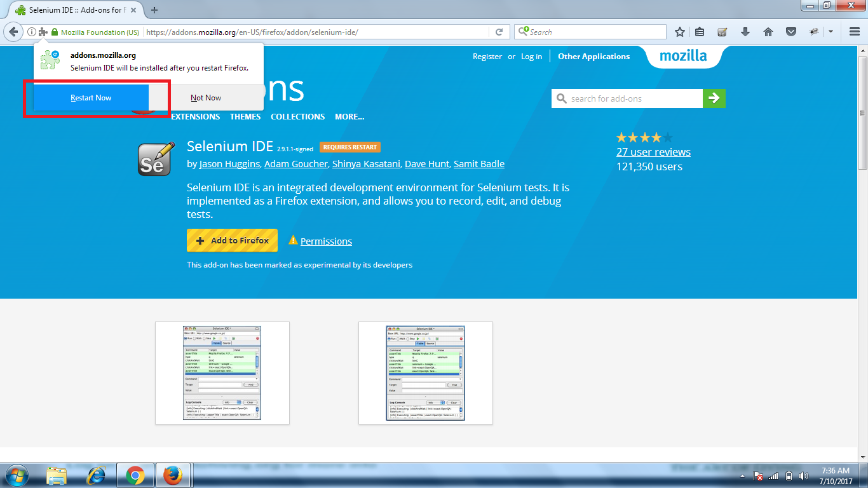Viewport: 868px width, 488px height.
Task: Click the add-on puzzle piece icon in address bar
Action: tap(43, 32)
